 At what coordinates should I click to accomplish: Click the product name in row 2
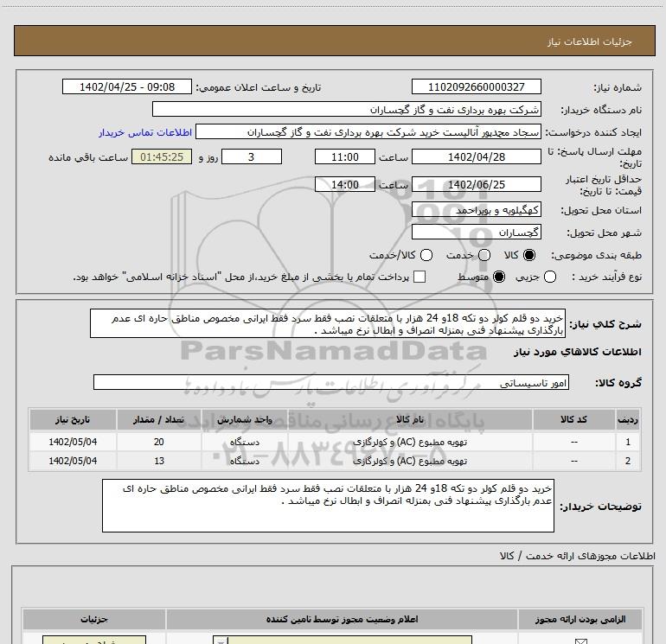(410, 461)
